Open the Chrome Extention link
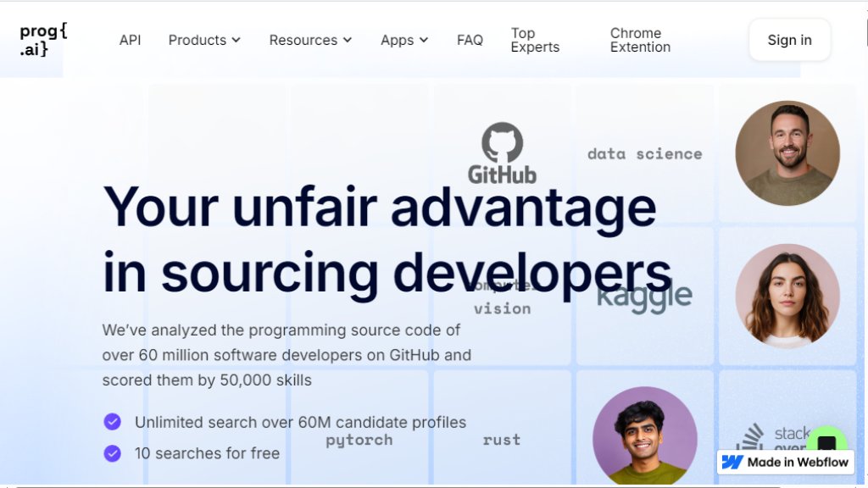The width and height of the screenshot is (868, 488). click(x=640, y=40)
